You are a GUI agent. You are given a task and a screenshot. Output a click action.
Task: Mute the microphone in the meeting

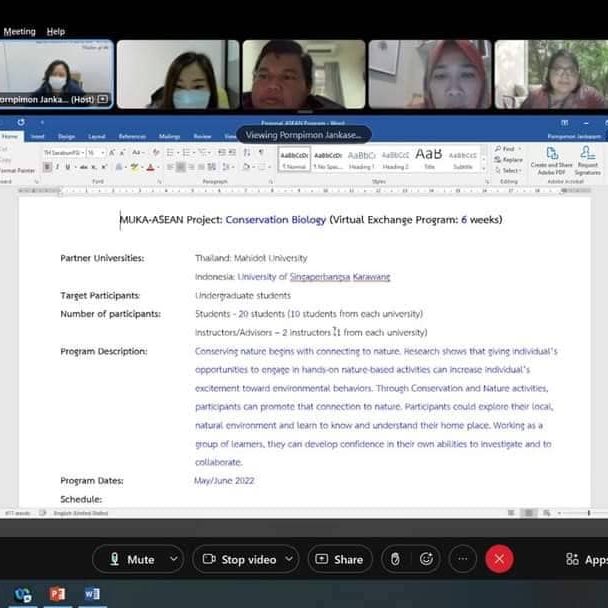pos(132,559)
